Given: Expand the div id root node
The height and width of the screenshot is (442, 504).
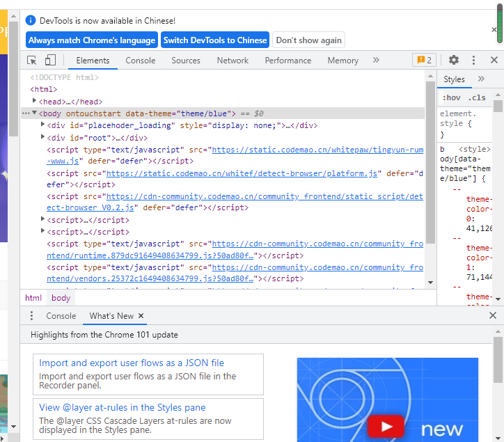Looking at the screenshot, I should (42, 136).
